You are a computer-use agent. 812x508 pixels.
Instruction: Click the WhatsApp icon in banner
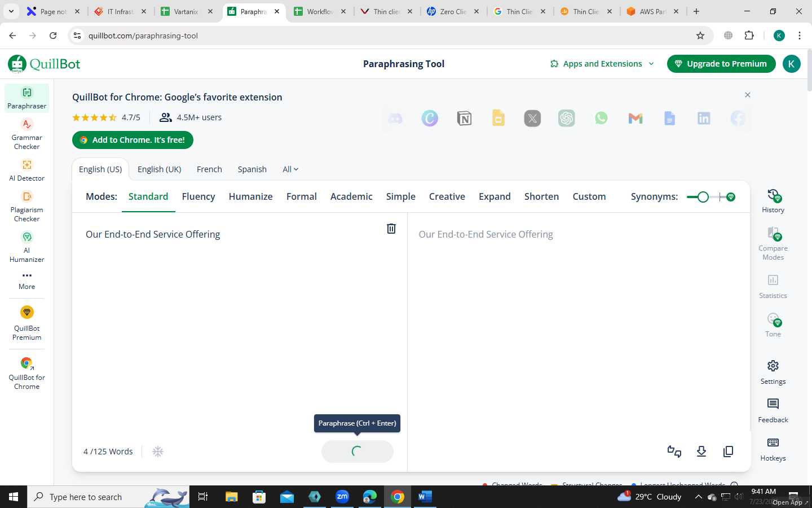[601, 119]
